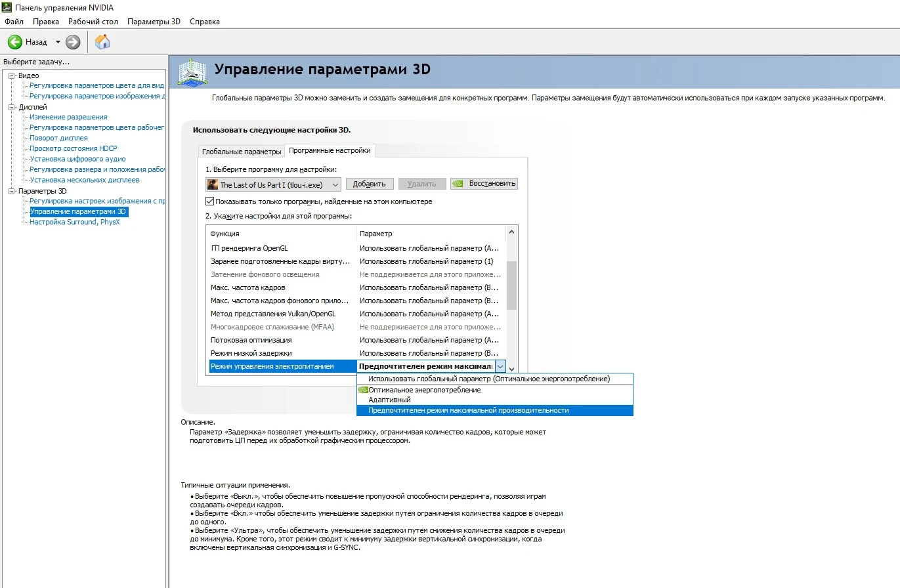The height and width of the screenshot is (588, 900).
Task: Open the Настройка Surround, PhysX page
Action: (x=75, y=222)
